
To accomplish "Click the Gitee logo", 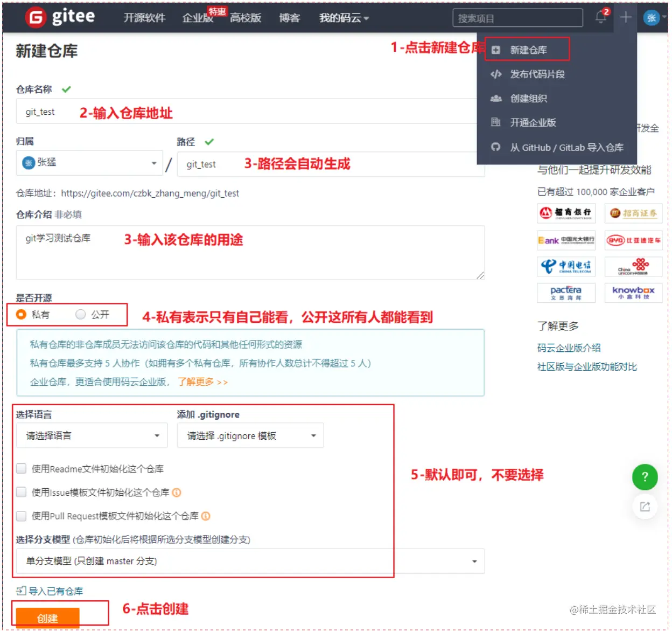I will 60,17.
